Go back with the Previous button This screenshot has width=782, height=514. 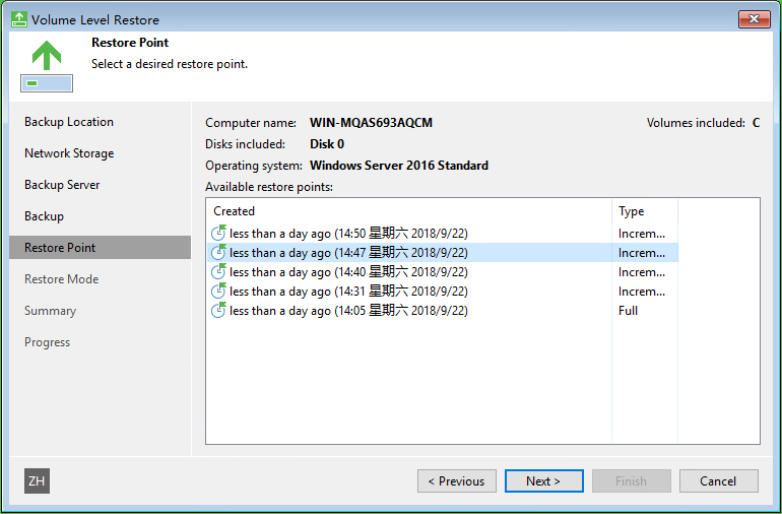tap(457, 481)
